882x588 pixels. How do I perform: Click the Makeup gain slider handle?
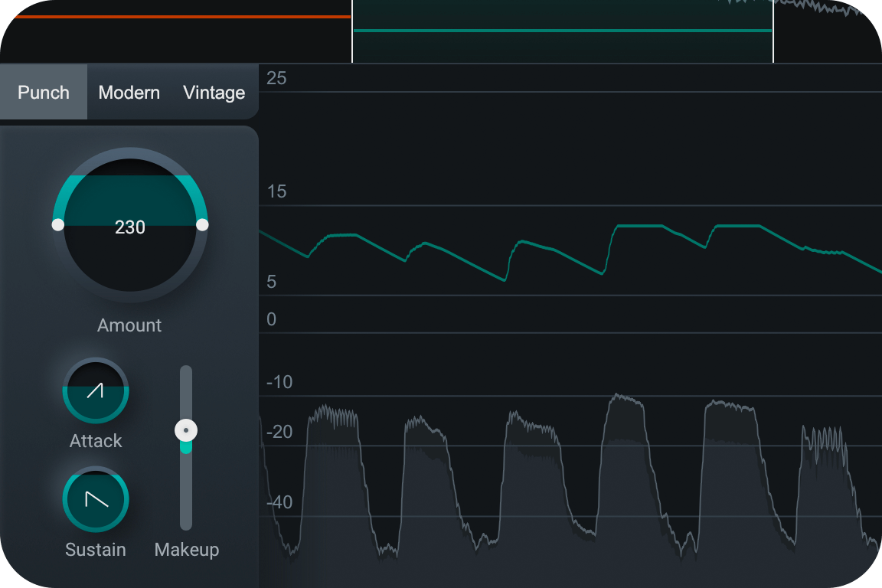(x=186, y=430)
